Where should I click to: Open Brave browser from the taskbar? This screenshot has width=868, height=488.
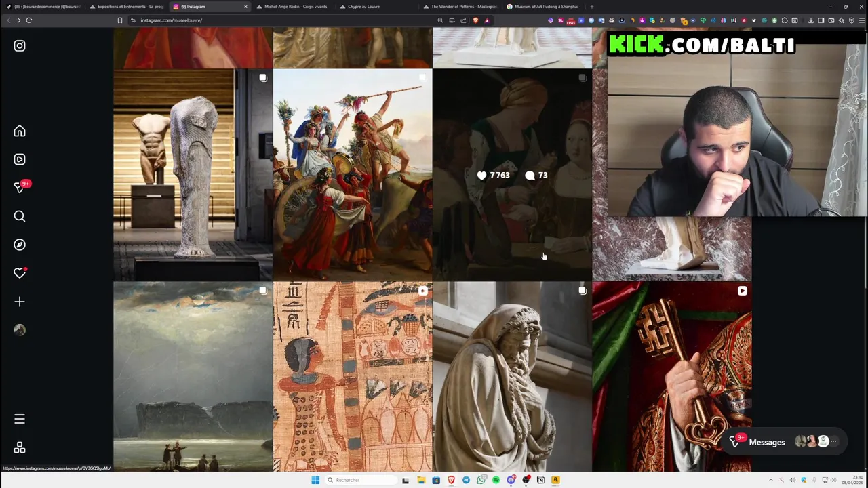pyautogui.click(x=451, y=480)
